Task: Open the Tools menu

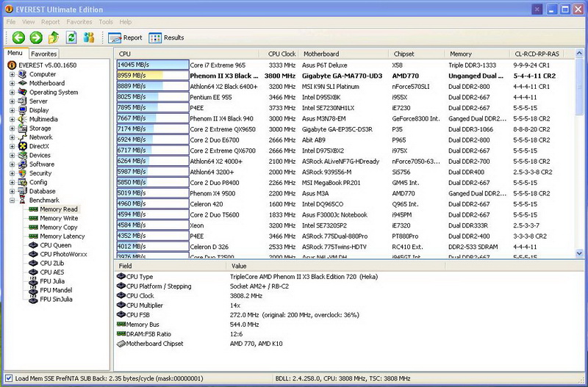Action: click(106, 22)
